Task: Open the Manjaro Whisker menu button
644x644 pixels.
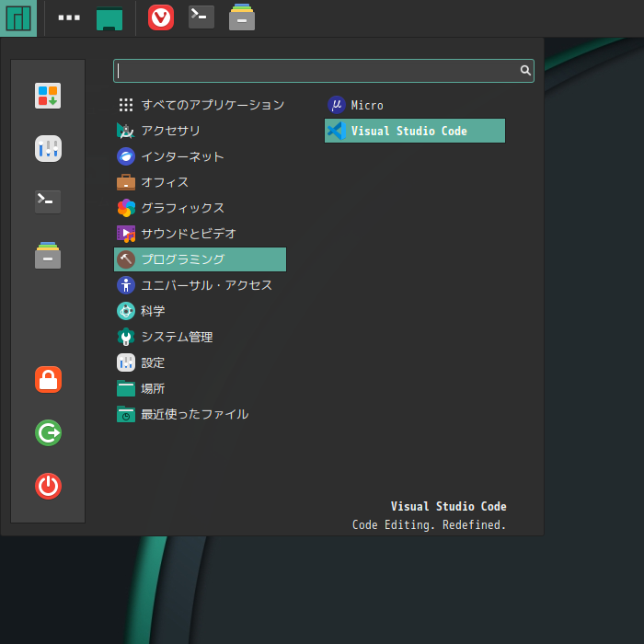Action: pyautogui.click(x=18, y=18)
